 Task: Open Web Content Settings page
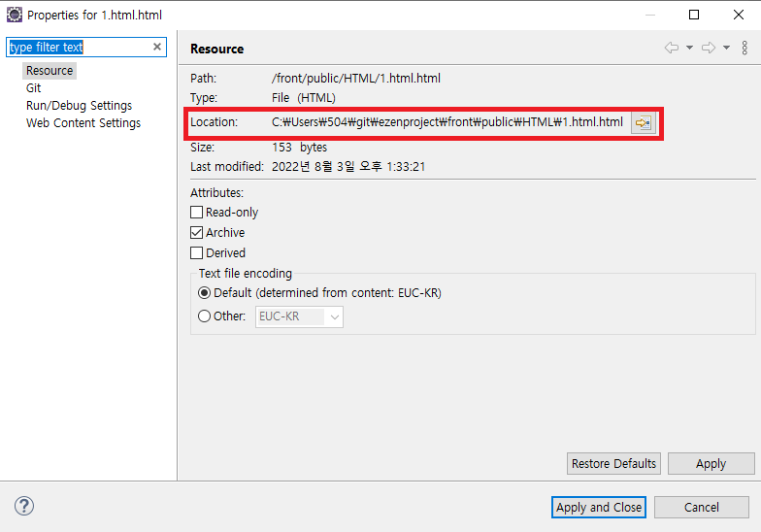(83, 122)
